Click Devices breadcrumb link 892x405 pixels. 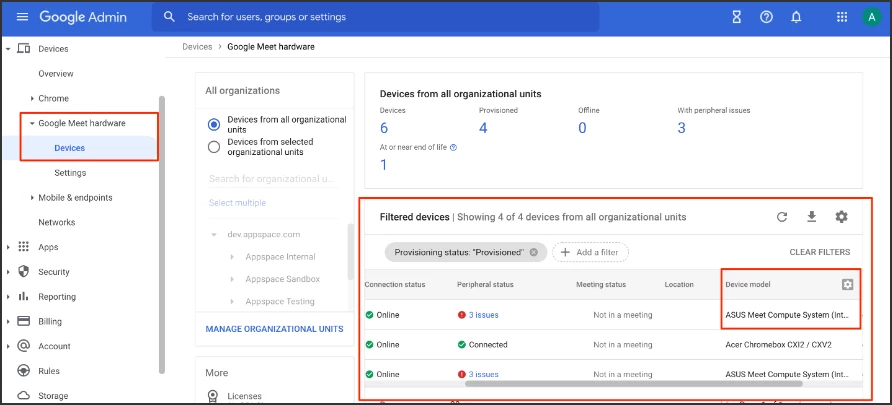point(197,47)
